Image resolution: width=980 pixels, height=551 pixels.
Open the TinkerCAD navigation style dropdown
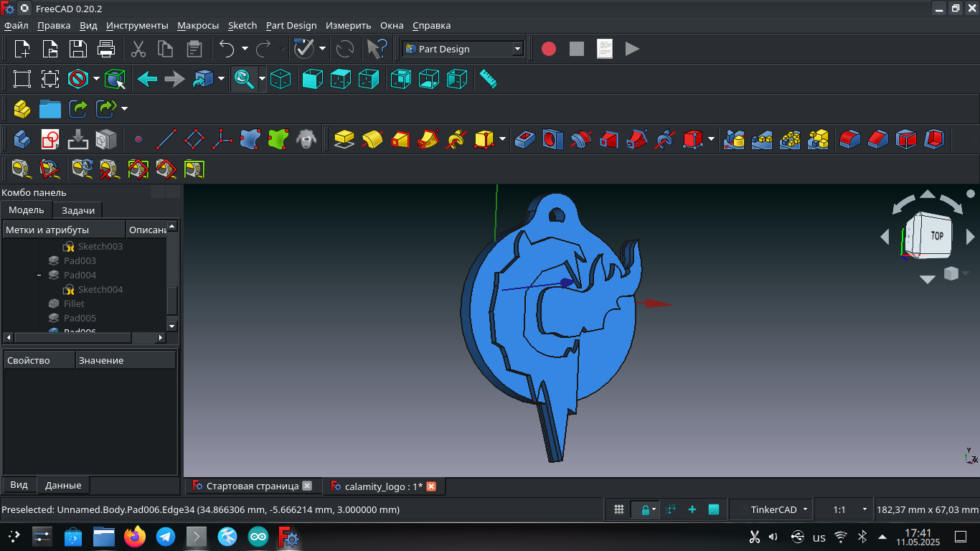coord(778,509)
